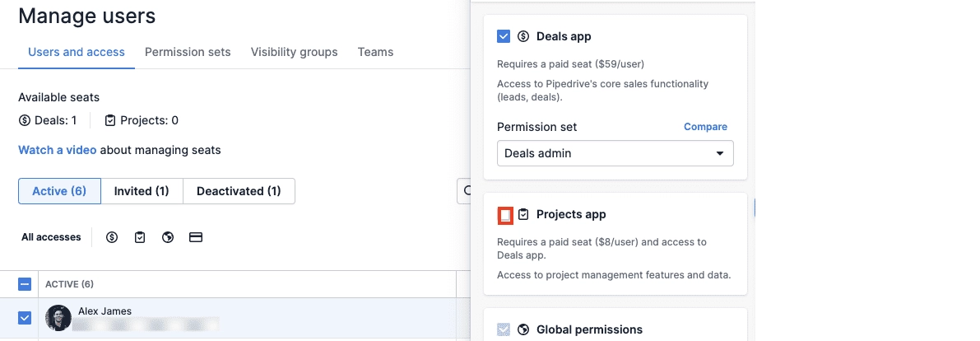Image resolution: width=980 pixels, height=341 pixels.
Task: Go to the Teams tab
Action: click(375, 53)
